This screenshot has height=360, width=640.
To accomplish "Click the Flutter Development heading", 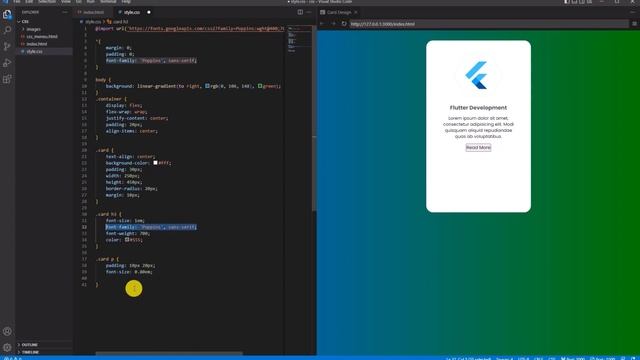I will (x=478, y=108).
